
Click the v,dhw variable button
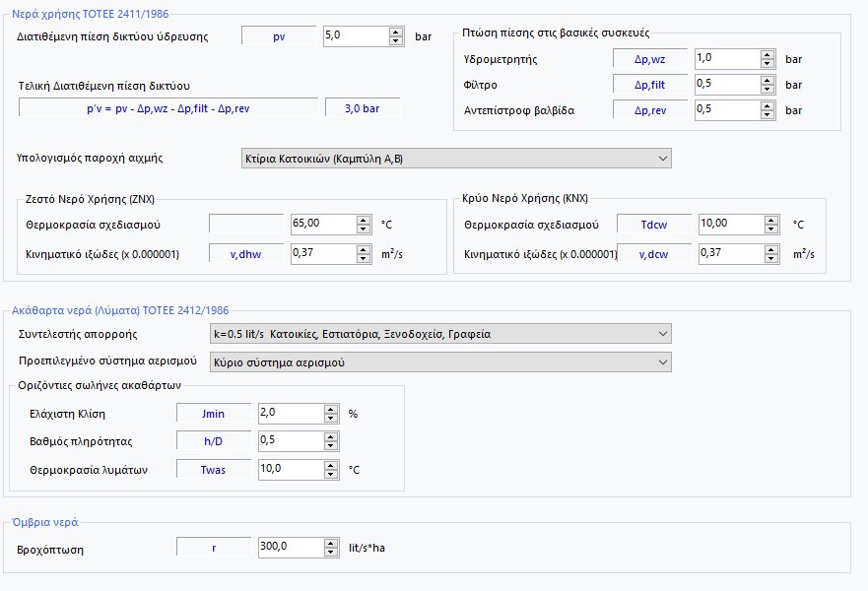244,253
